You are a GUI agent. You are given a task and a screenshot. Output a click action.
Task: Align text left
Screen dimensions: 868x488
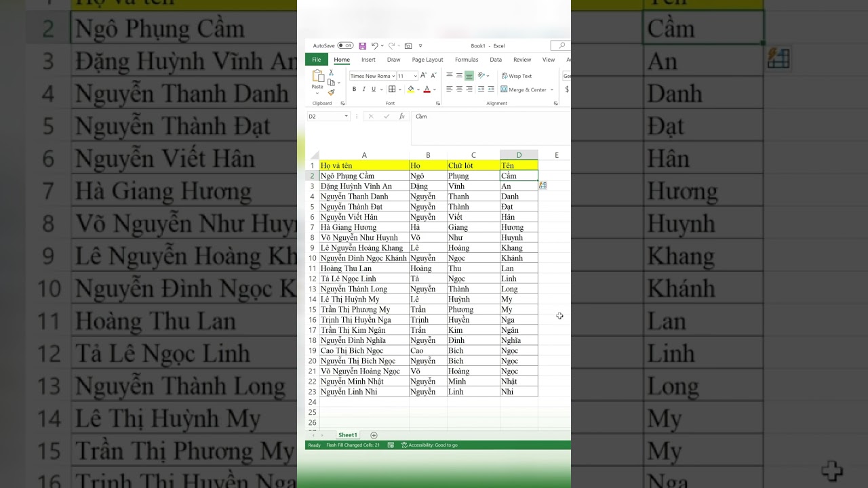pyautogui.click(x=449, y=89)
